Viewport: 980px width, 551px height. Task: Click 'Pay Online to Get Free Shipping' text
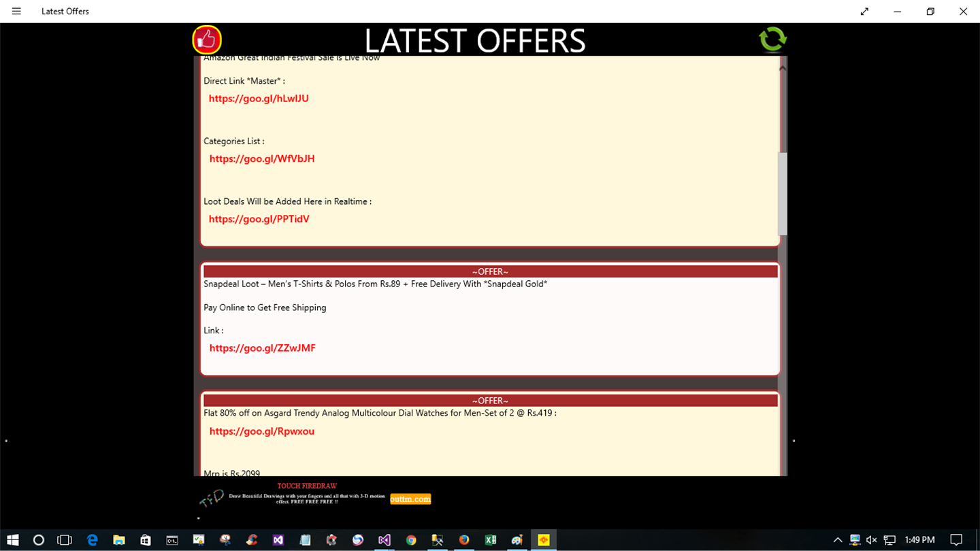pos(265,307)
